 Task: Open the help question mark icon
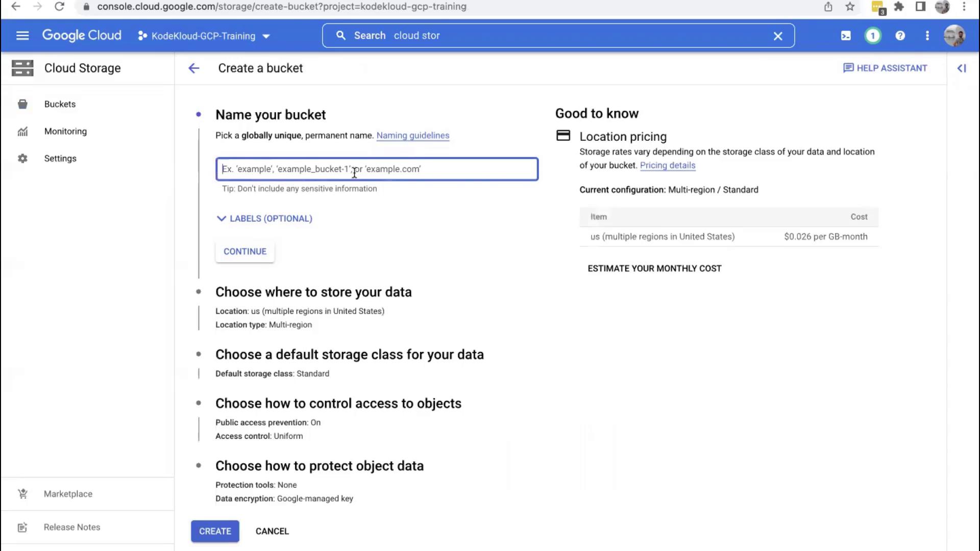coord(900,36)
